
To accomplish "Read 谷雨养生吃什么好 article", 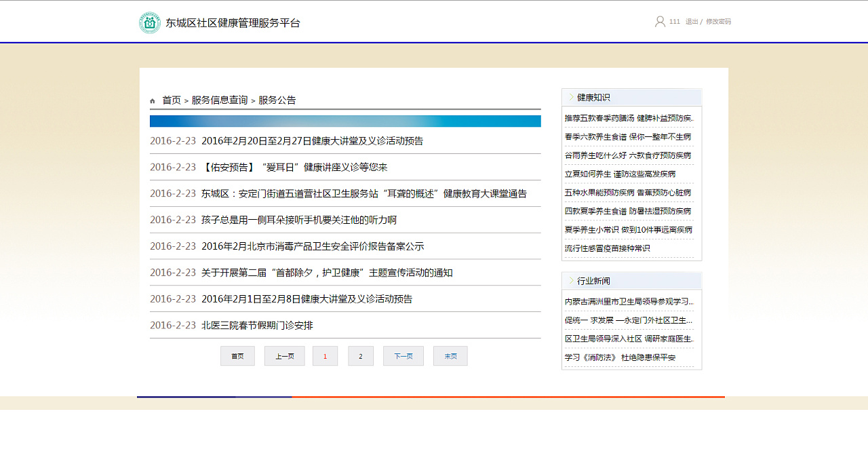I will pos(628,155).
